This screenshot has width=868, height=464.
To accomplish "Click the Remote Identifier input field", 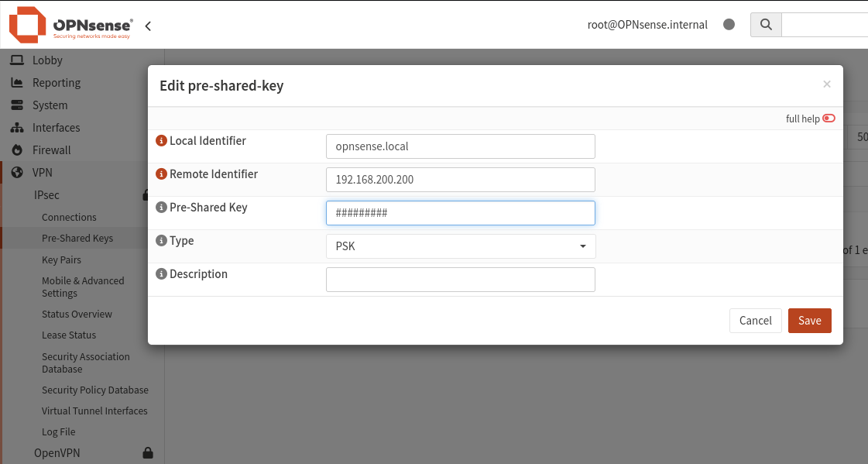I will click(461, 180).
